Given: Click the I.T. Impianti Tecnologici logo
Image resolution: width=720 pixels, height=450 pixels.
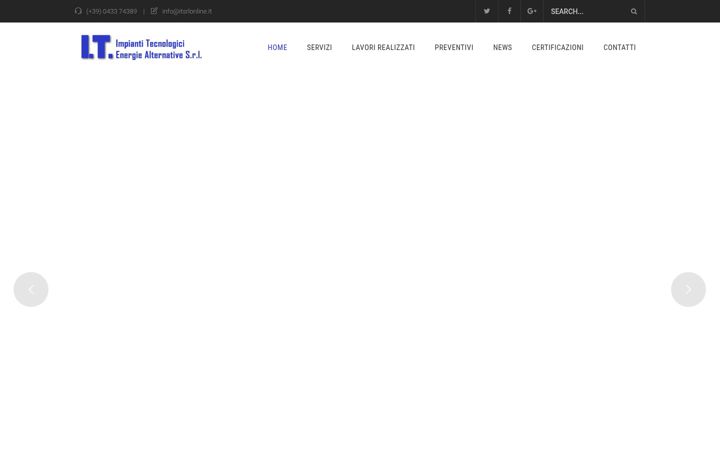Looking at the screenshot, I should [x=141, y=47].
